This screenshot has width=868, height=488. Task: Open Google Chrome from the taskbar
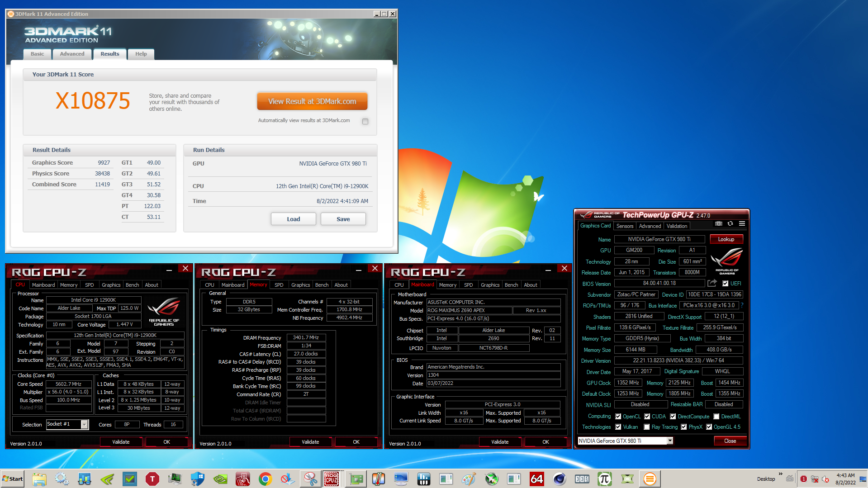[x=266, y=479]
